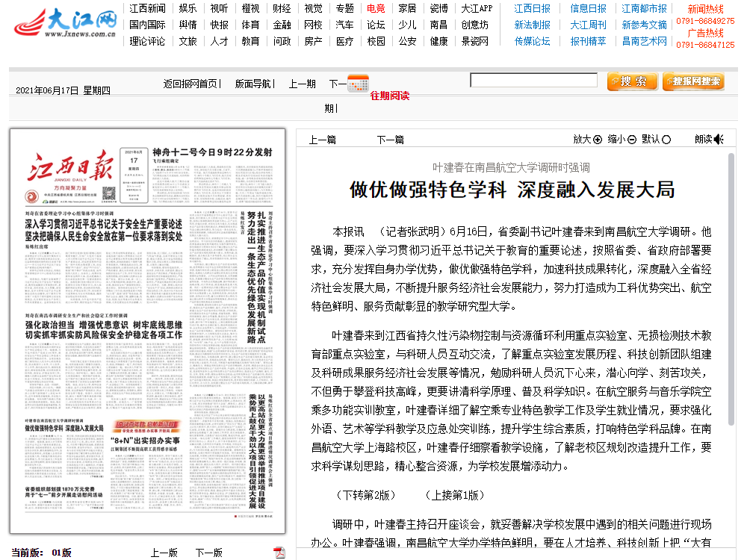Download the page PDF via red PDF icon
This screenshot has height=560, width=747.
click(279, 553)
